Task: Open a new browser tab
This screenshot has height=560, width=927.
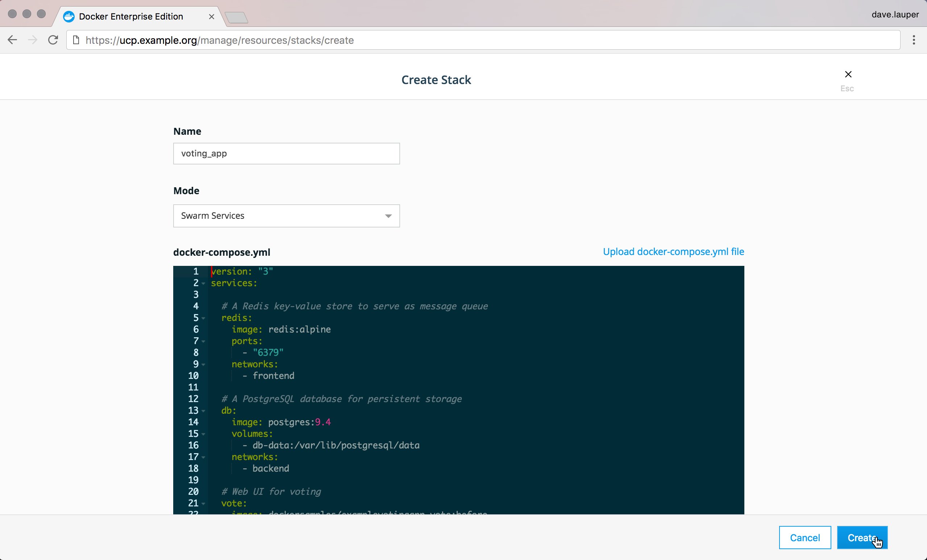Action: [236, 17]
